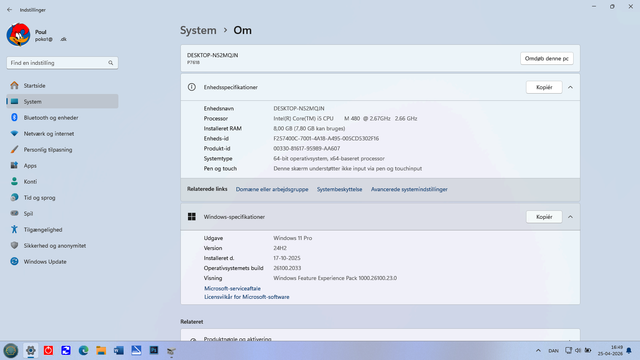This screenshot has height=360, width=640.
Task: Open Microsoft Edge from the taskbar
Action: 83,351
